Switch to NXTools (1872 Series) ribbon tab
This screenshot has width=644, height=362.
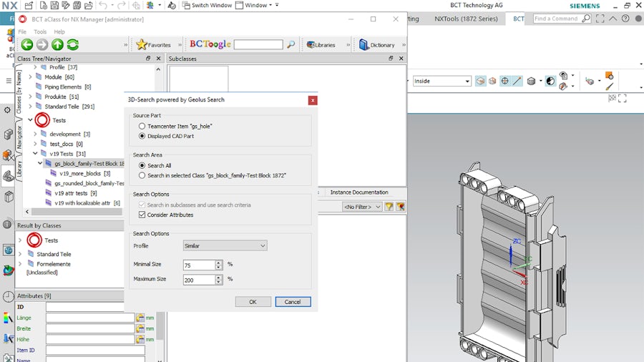tap(466, 19)
